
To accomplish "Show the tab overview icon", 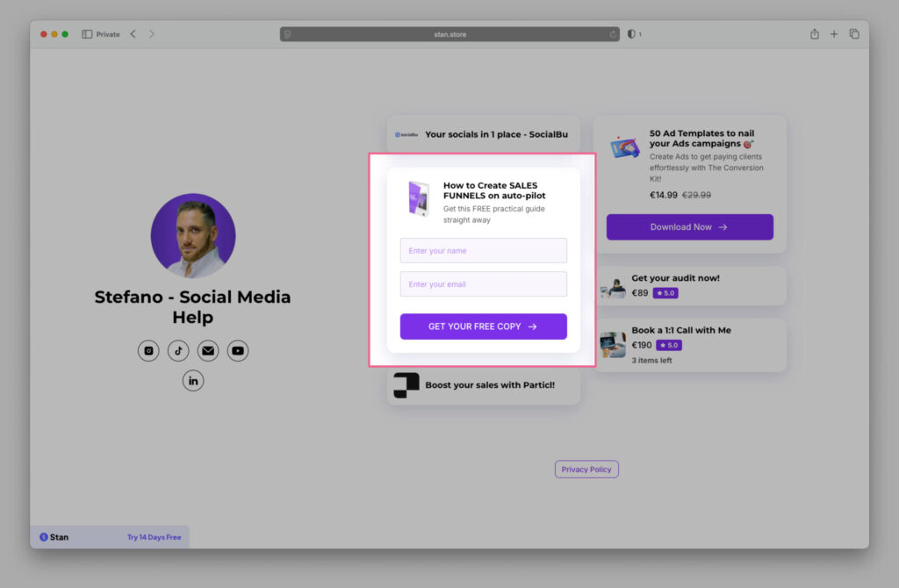I will (x=854, y=34).
